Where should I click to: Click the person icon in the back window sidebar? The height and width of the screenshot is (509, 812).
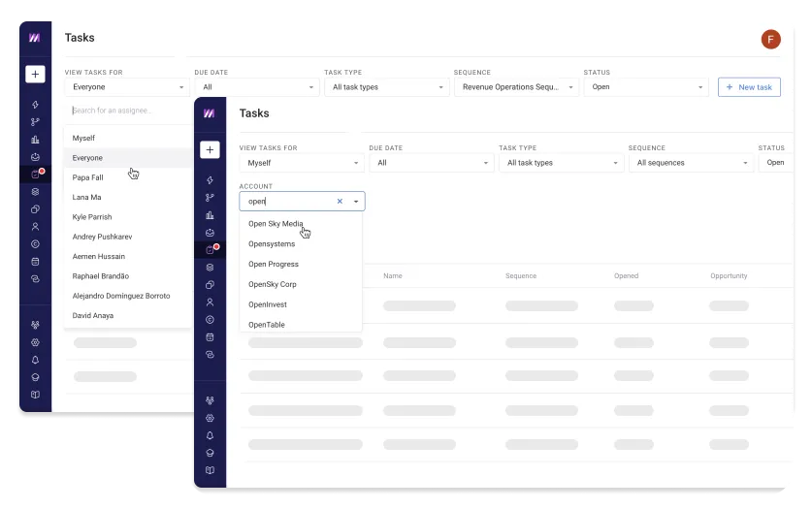coord(35,227)
